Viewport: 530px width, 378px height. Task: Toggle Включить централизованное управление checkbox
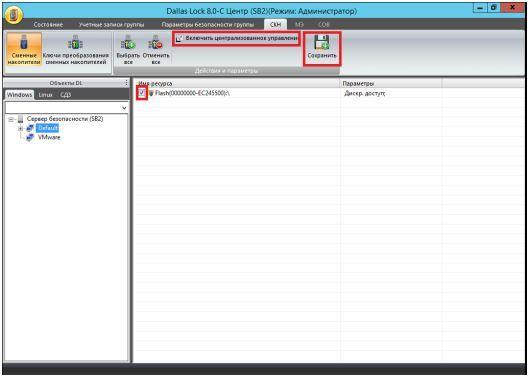click(x=179, y=39)
